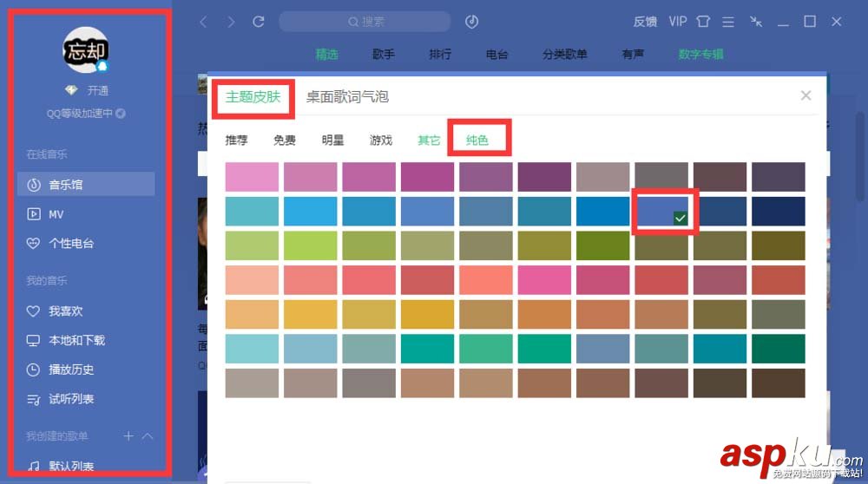Show 其它 skin category
The width and height of the screenshot is (868, 484).
[429, 140]
